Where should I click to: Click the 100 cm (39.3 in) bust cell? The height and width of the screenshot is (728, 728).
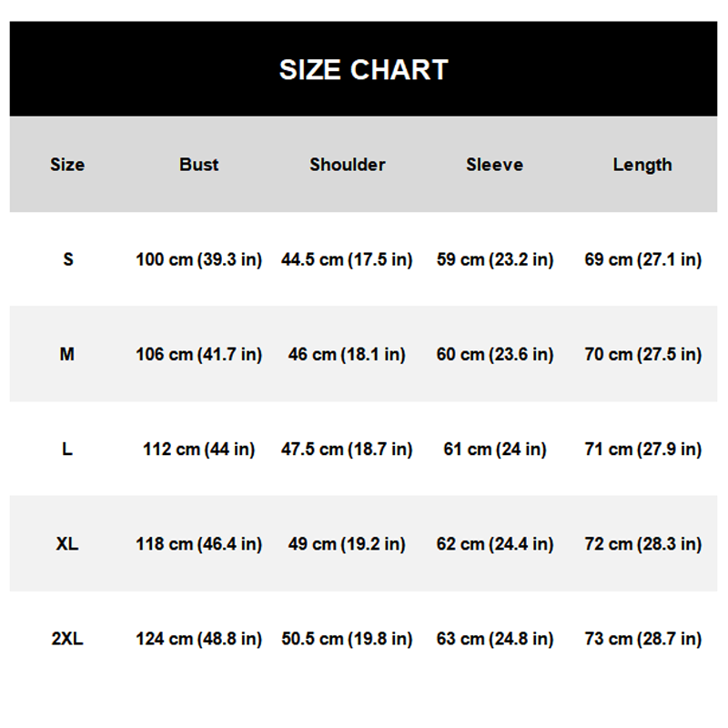click(198, 259)
